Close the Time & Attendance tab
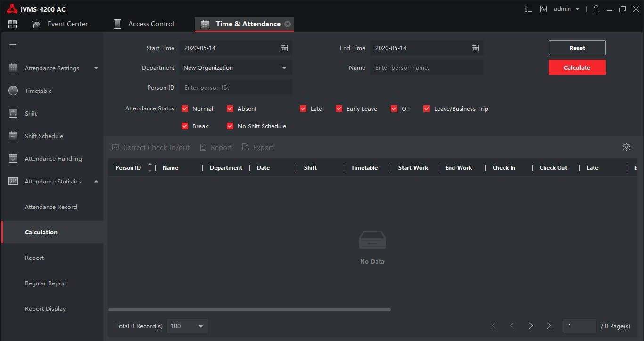 point(288,24)
